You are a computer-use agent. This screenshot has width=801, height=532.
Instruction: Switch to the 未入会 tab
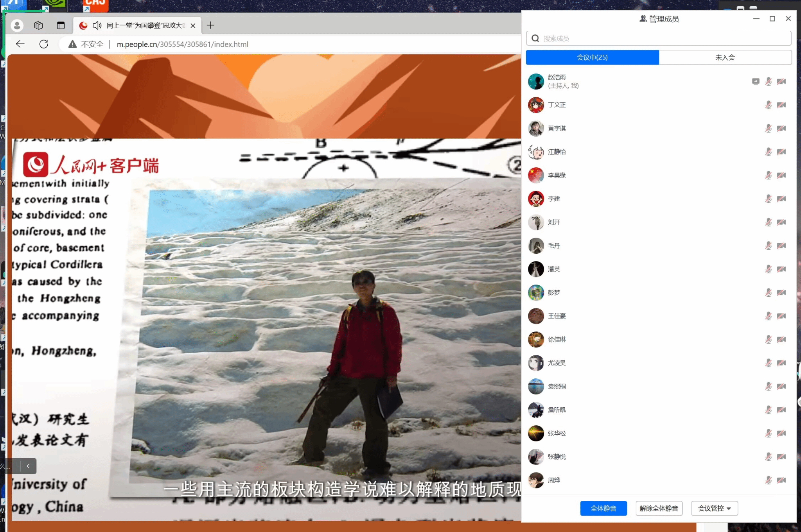click(725, 57)
